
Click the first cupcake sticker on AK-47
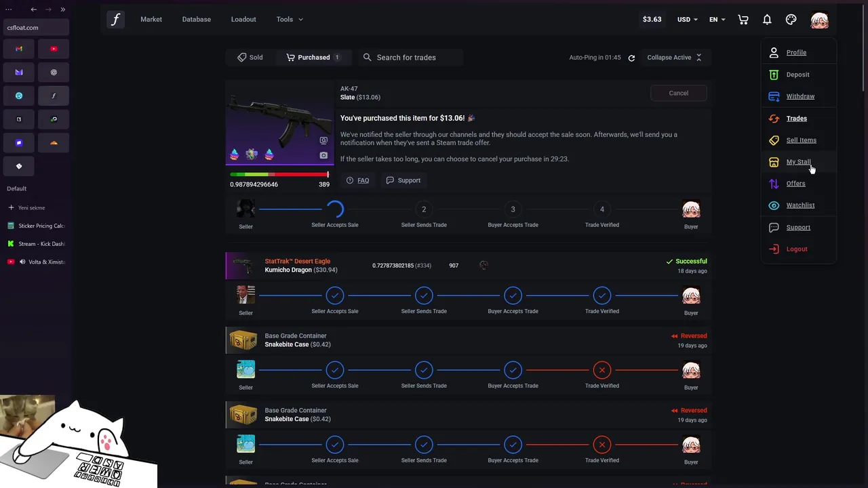(x=235, y=155)
